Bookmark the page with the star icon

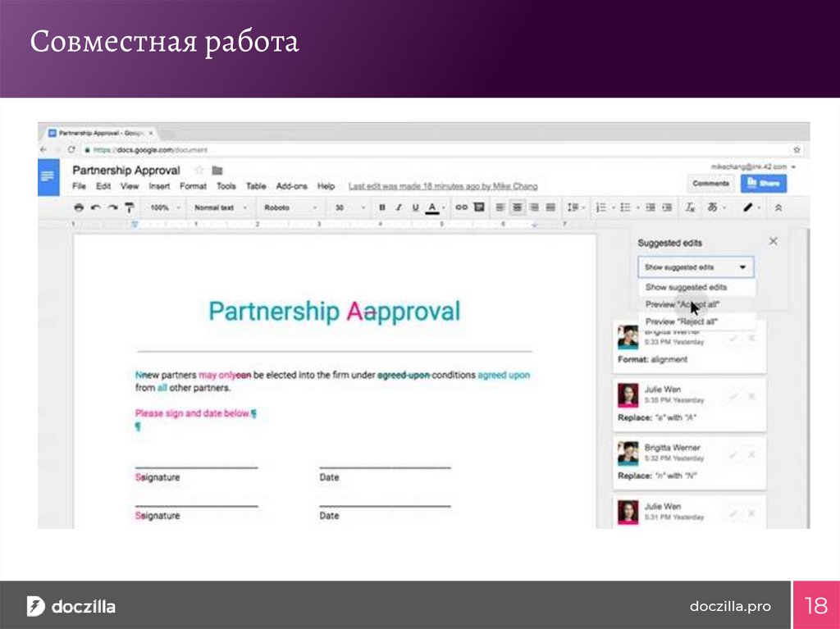pos(797,149)
